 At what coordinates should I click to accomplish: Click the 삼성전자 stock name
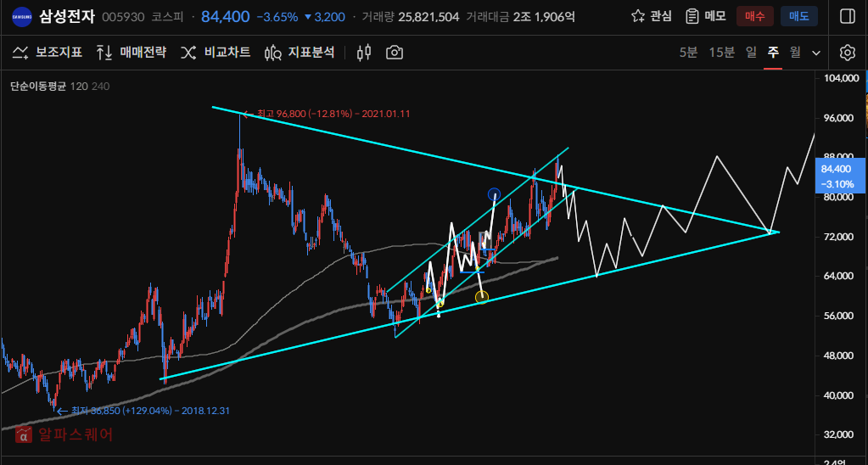click(x=67, y=16)
